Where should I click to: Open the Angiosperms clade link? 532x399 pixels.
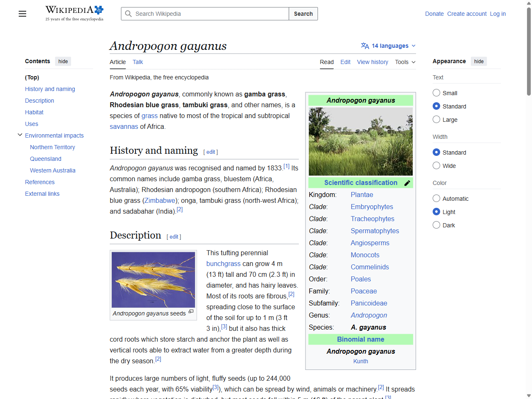coord(370,243)
